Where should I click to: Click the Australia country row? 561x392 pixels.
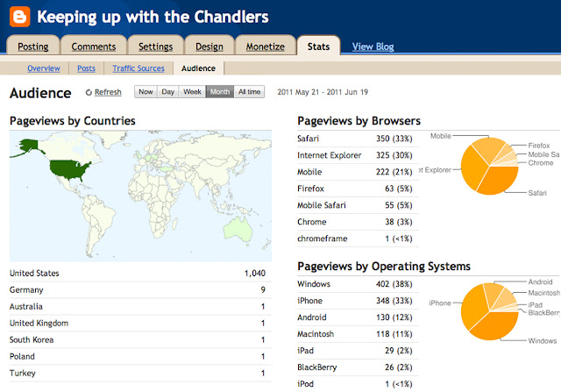click(x=140, y=306)
